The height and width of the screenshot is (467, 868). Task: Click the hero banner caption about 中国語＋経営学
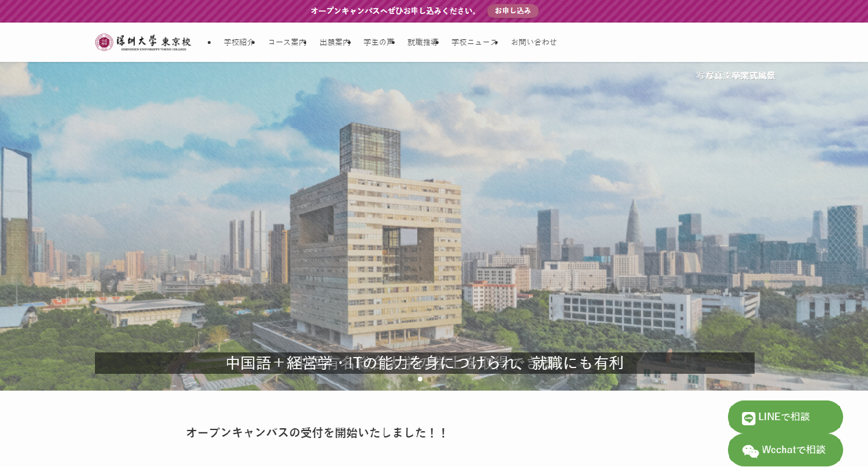tap(424, 363)
